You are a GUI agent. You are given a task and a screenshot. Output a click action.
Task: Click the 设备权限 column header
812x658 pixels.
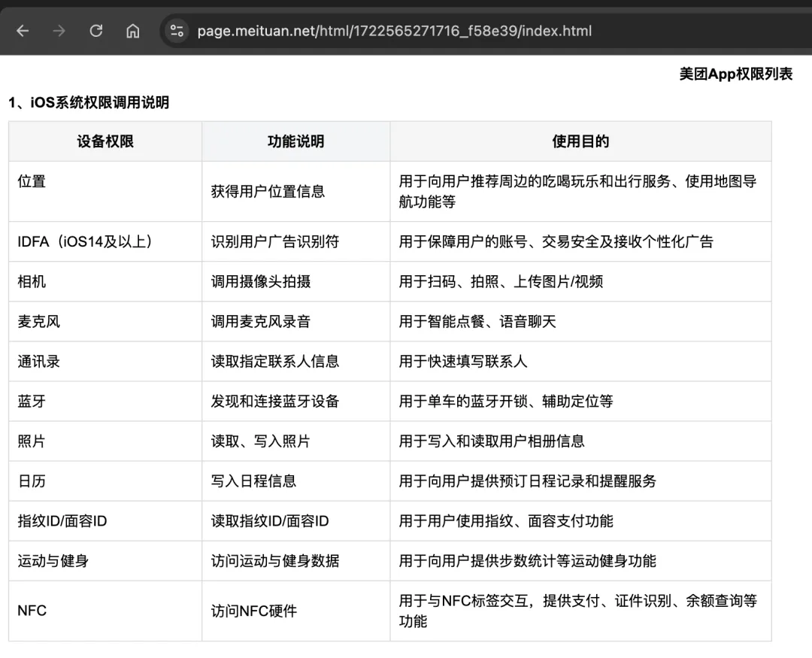[105, 141]
